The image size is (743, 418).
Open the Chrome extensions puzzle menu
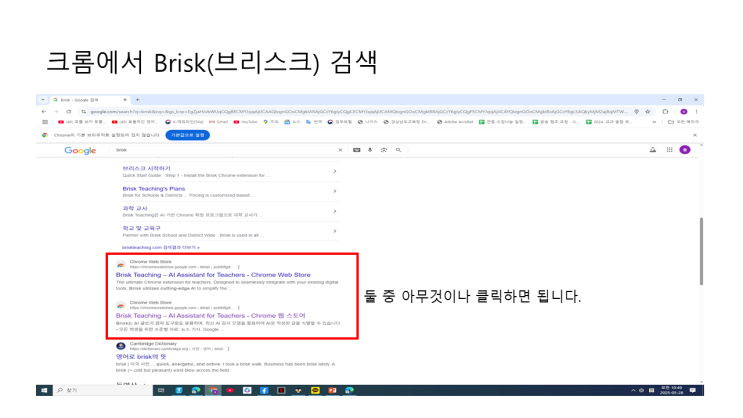coord(665,112)
